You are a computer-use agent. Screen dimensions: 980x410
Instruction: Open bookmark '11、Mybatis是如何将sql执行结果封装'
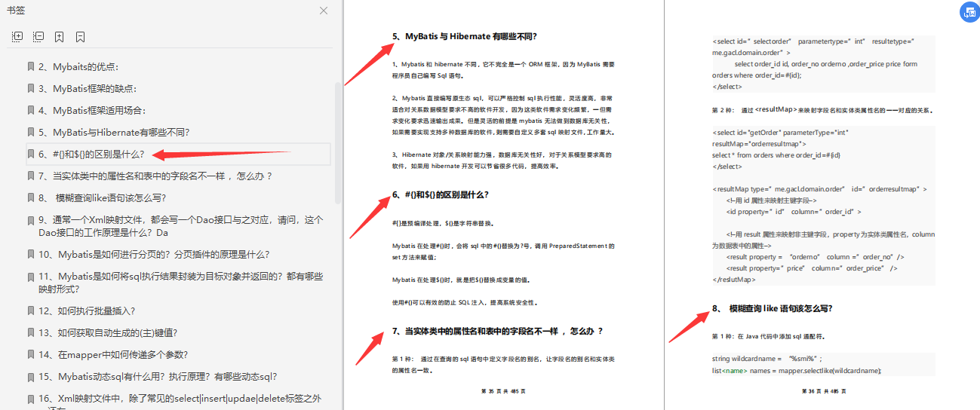click(181, 283)
